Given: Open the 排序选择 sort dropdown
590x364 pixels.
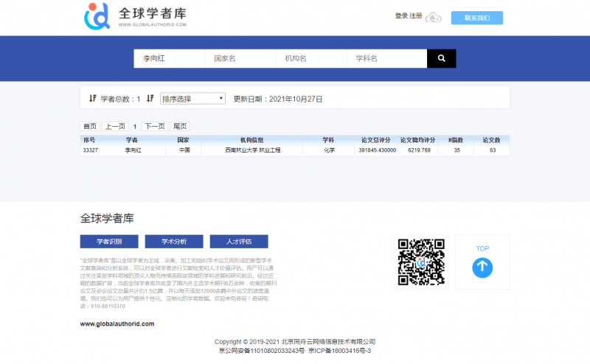Looking at the screenshot, I should click(x=192, y=98).
